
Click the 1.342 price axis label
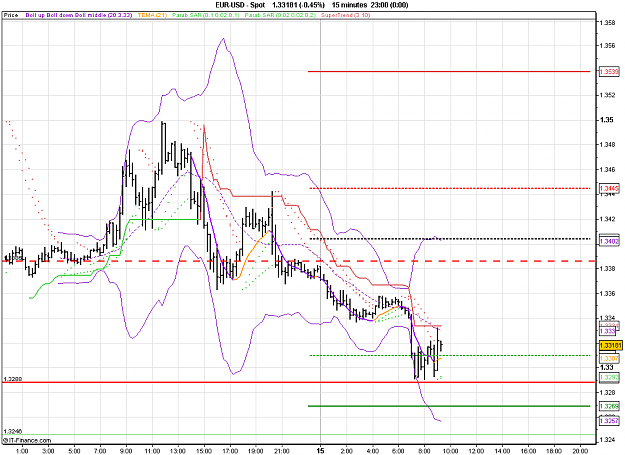(608, 219)
